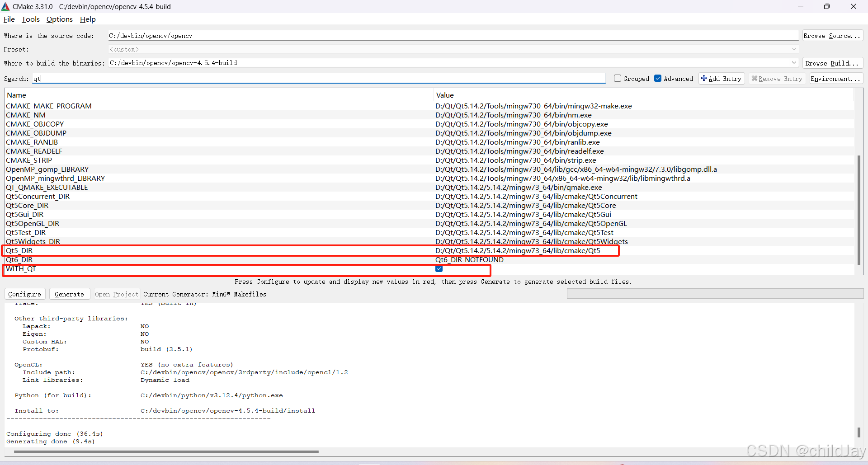Click the Open Project button
868x465 pixels.
coord(117,294)
